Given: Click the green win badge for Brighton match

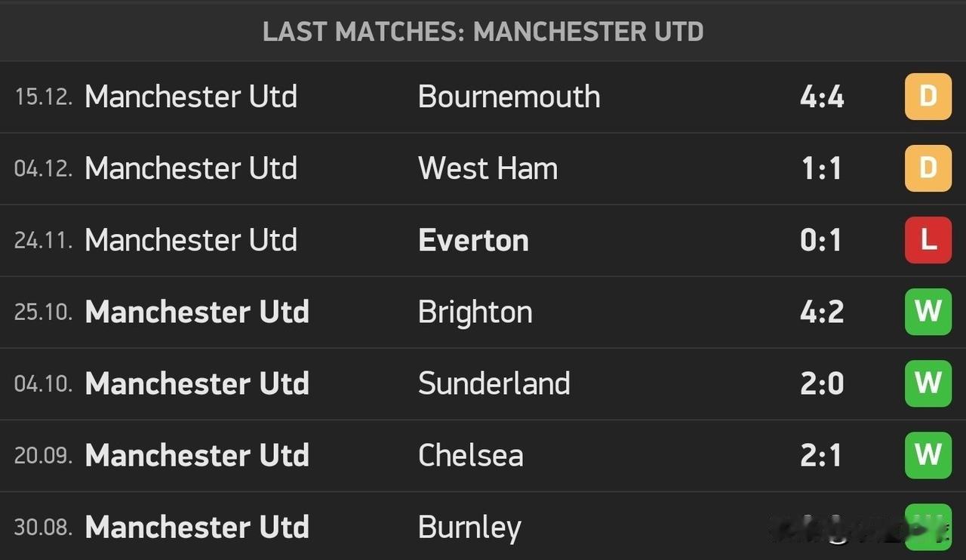Looking at the screenshot, I should click(928, 312).
